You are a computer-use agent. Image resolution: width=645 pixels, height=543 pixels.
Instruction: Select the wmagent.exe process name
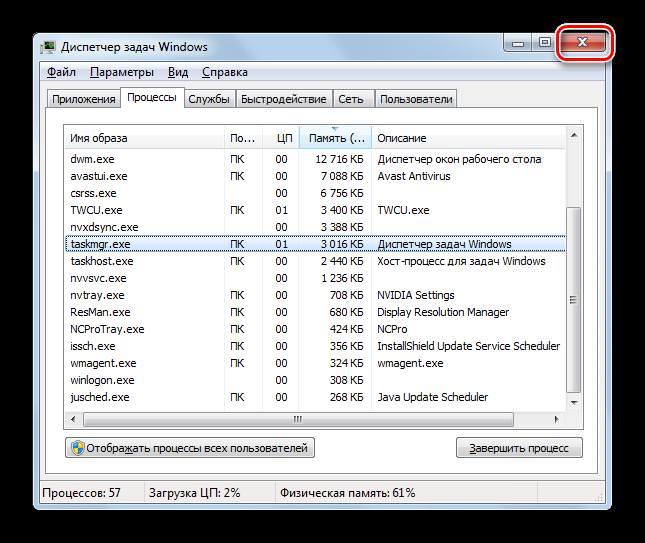(x=103, y=363)
